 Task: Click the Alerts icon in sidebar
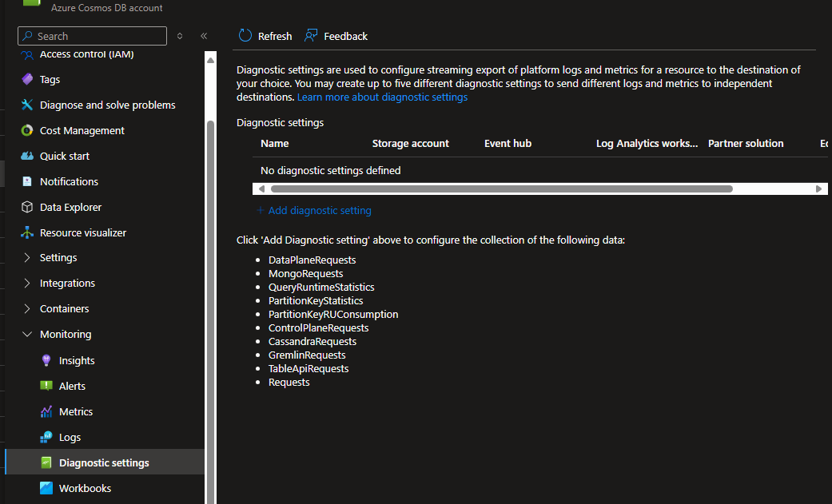(x=46, y=386)
